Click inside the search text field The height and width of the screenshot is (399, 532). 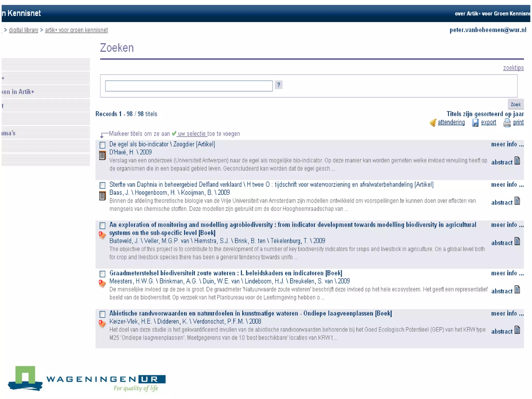(189, 86)
